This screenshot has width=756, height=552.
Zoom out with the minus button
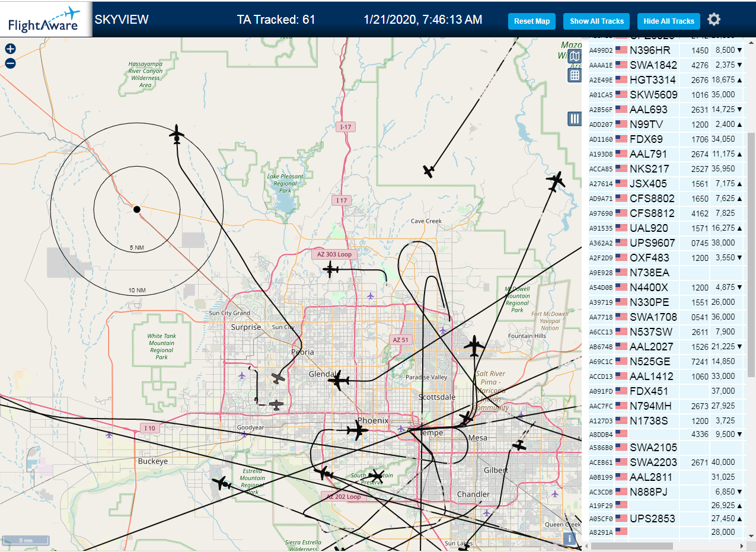pos(10,63)
